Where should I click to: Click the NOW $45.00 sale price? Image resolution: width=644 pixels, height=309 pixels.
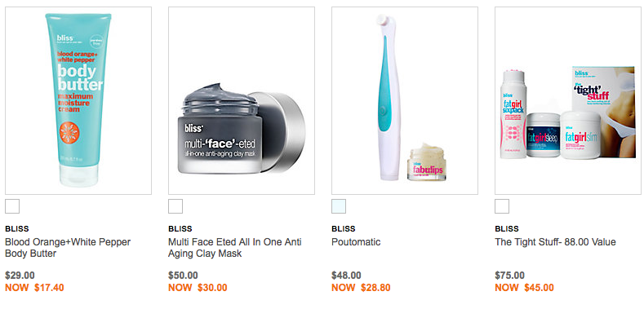[x=525, y=288]
